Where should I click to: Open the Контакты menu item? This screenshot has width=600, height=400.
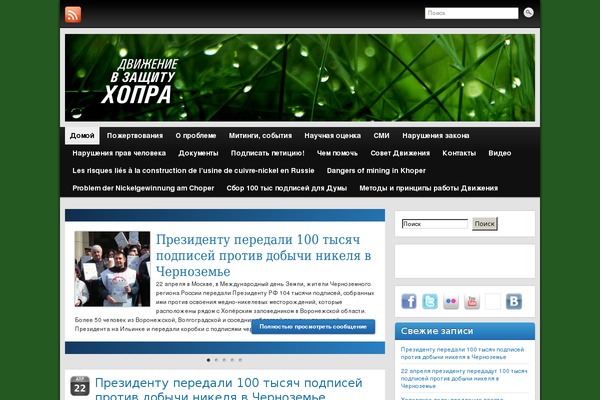click(x=459, y=153)
